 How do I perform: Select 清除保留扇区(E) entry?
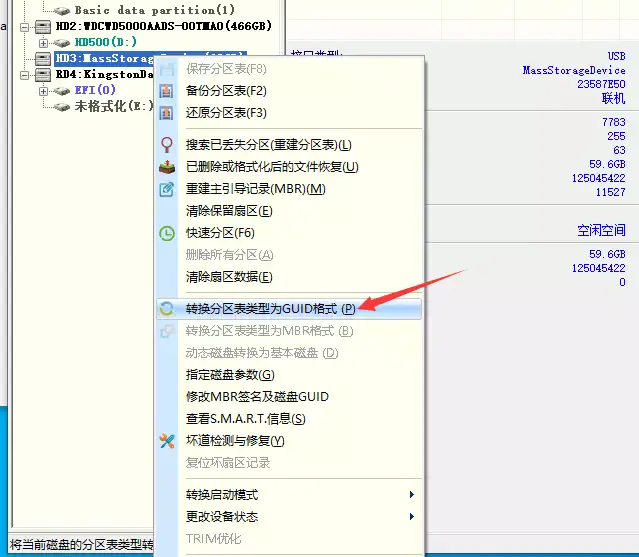click(x=289, y=211)
